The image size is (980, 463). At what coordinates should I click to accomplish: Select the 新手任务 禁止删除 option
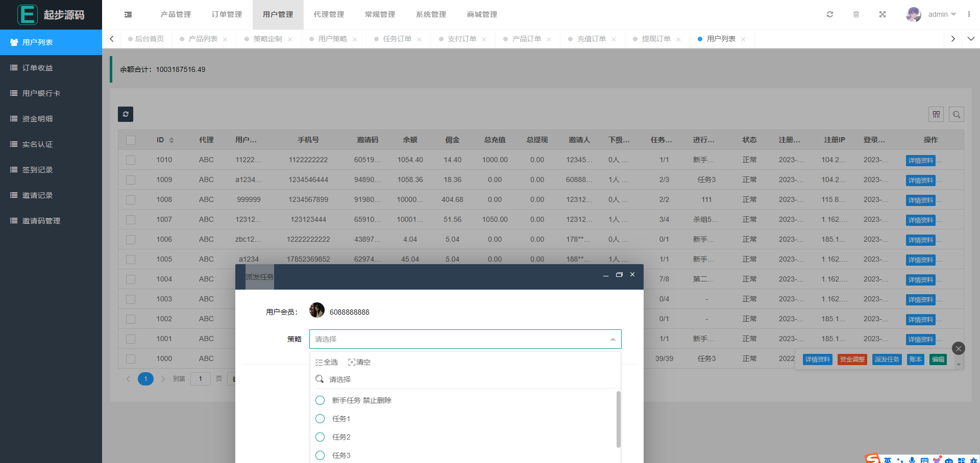point(361,400)
